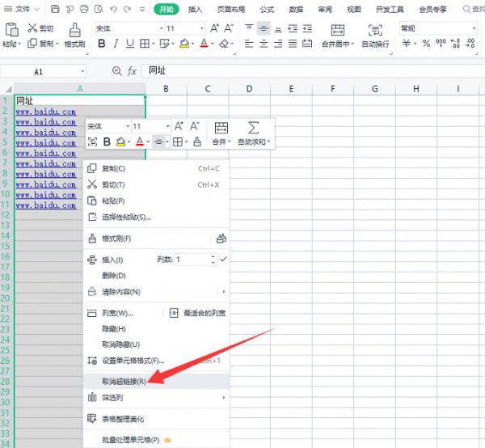Choose Copy (复制) in context menu

157,169
